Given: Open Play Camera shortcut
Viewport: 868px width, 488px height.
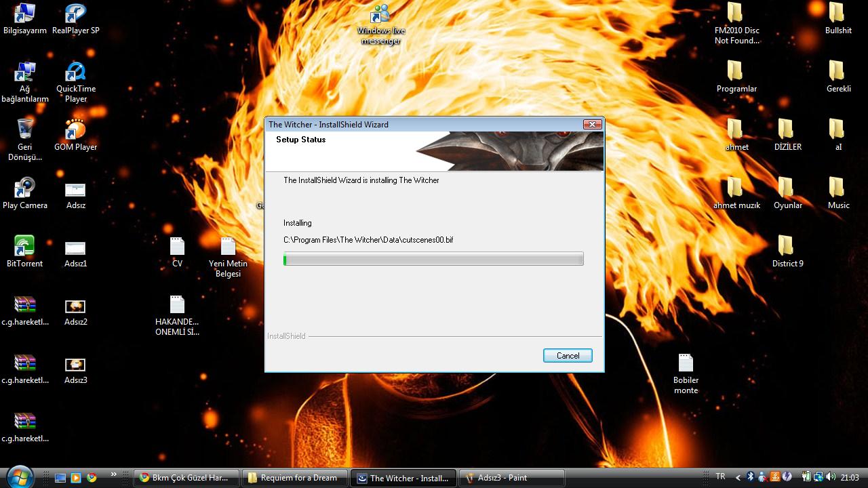Looking at the screenshot, I should [x=25, y=194].
